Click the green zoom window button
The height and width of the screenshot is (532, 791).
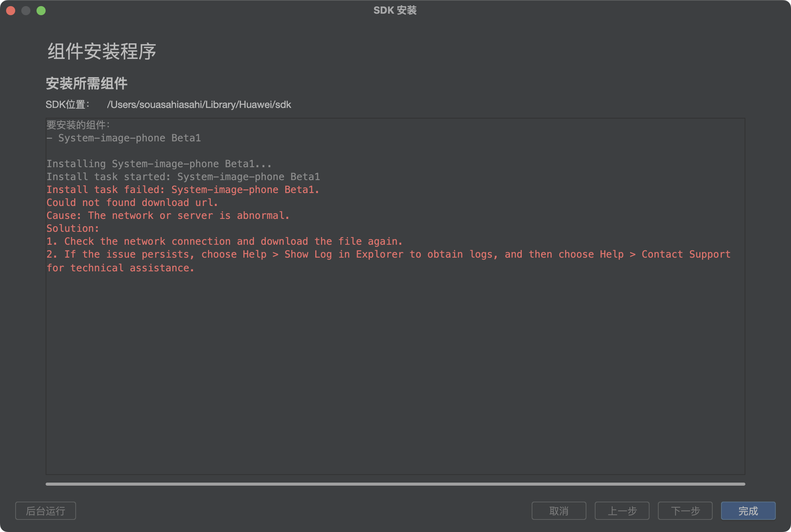[x=41, y=11]
